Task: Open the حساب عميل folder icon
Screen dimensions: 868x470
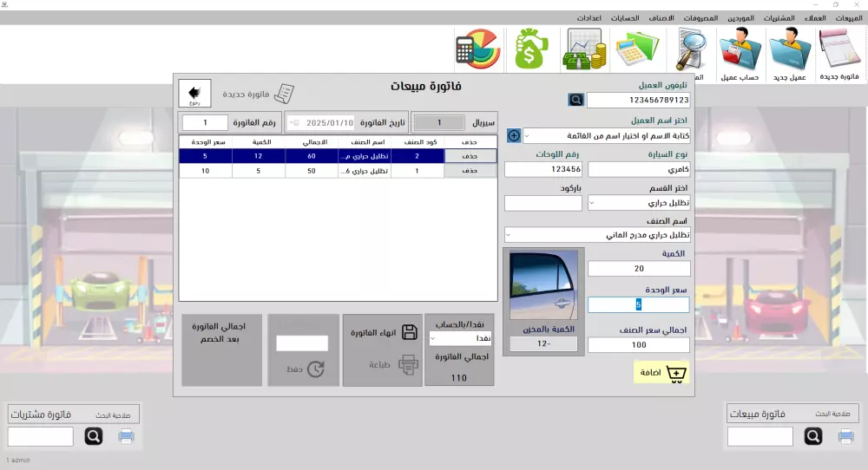Action: click(740, 49)
